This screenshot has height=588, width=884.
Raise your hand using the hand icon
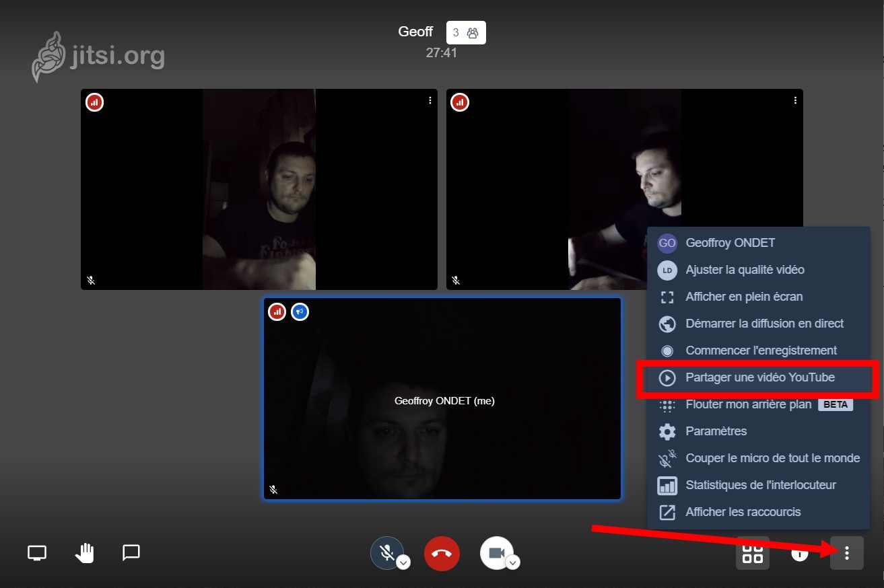[84, 553]
